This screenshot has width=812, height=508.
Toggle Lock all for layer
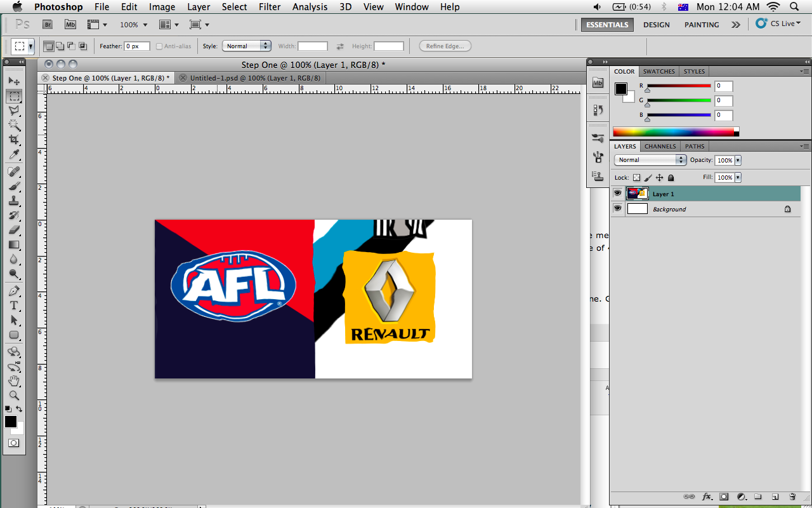671,178
